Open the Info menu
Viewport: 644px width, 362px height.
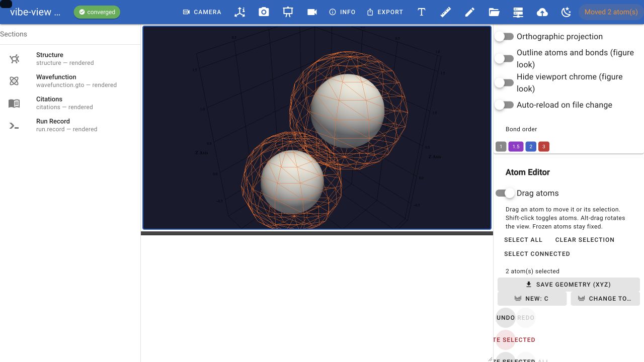[342, 12]
